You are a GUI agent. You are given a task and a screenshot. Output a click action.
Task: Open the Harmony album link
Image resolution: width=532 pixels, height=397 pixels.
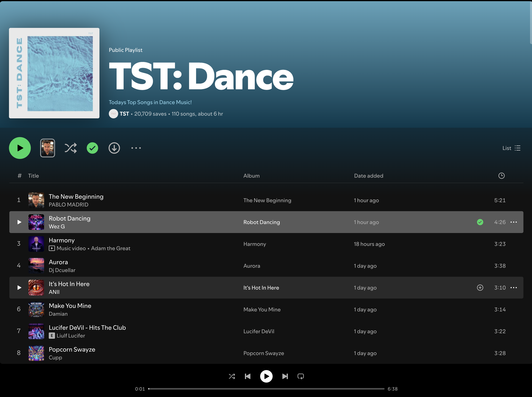(x=255, y=244)
